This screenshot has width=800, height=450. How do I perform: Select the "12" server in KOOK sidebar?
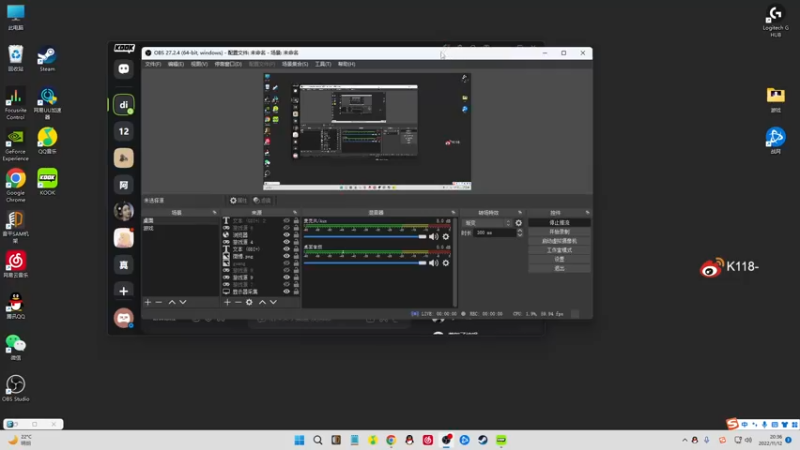(123, 131)
